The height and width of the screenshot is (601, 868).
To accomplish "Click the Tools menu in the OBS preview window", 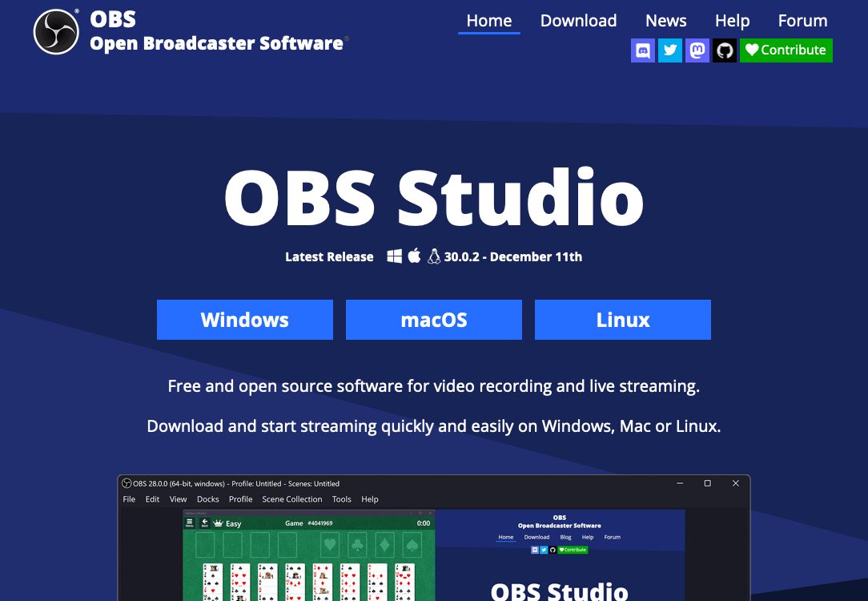I will pyautogui.click(x=342, y=499).
